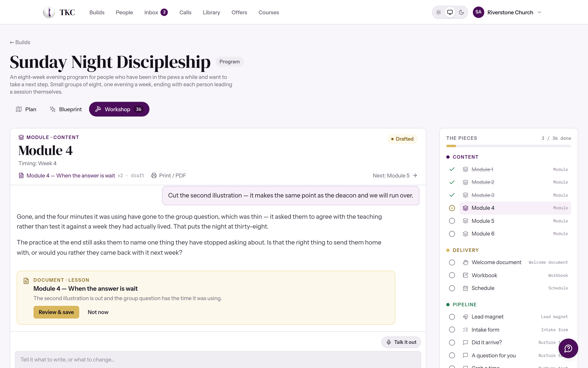
Task: Toggle the Lead magnet completion circle
Action: pyautogui.click(x=452, y=317)
